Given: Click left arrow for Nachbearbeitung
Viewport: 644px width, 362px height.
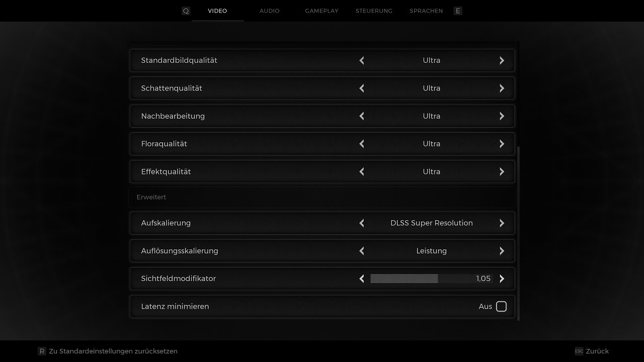Looking at the screenshot, I should (x=362, y=116).
